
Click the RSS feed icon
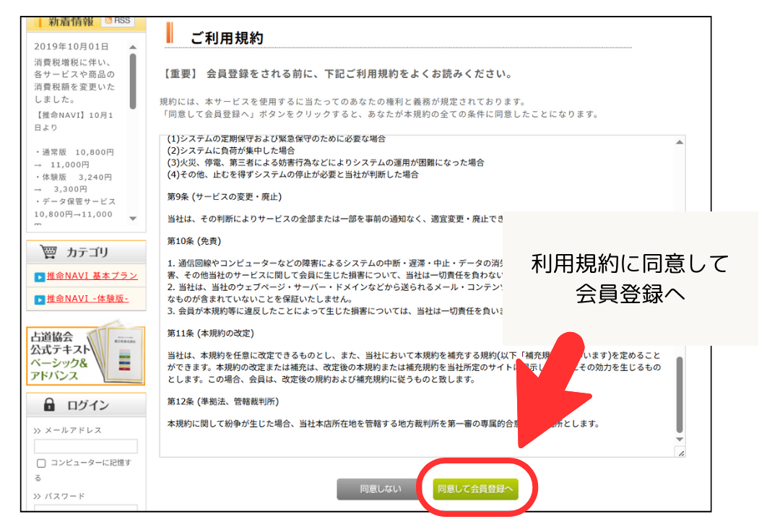point(118,20)
